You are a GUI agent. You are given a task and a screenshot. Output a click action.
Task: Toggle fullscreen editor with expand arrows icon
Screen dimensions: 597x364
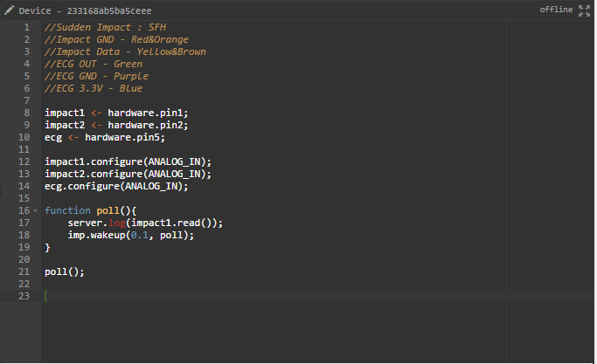(x=584, y=10)
